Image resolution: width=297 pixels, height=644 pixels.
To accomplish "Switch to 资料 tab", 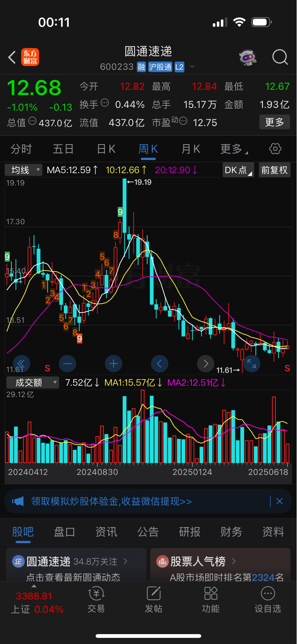I will tap(273, 532).
